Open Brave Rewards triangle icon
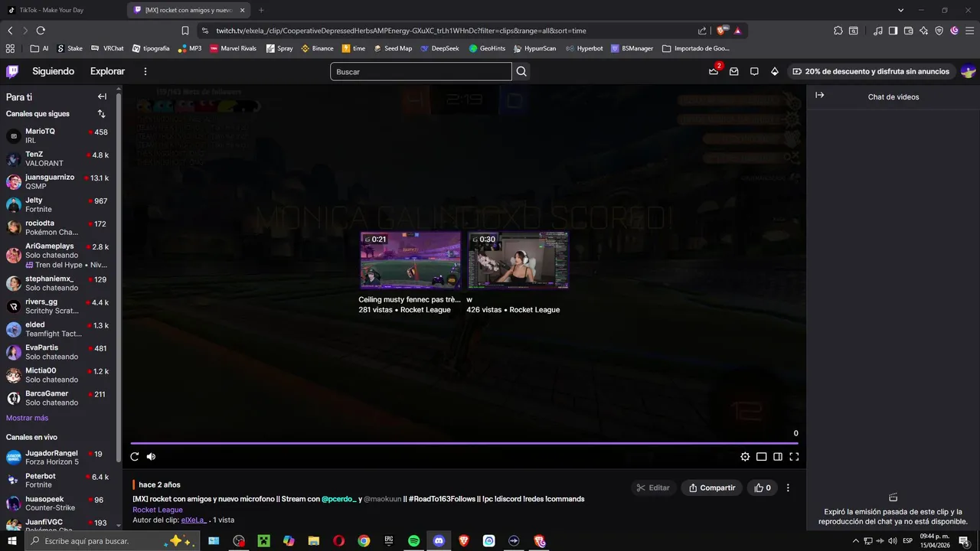 coord(738,31)
